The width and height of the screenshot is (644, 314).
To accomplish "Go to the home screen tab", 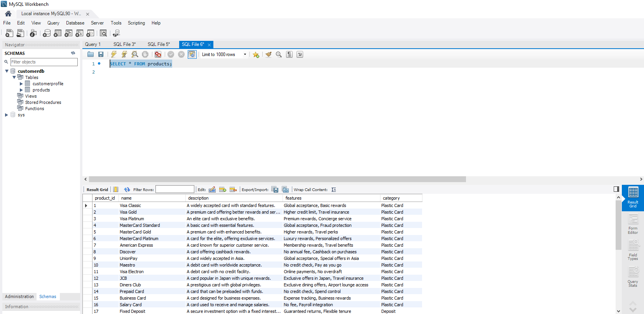I will (8, 14).
